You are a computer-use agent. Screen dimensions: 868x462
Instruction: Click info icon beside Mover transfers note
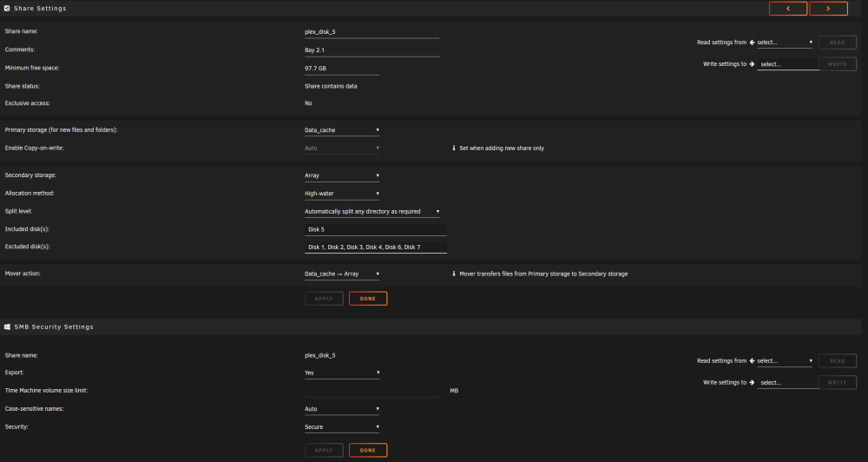click(x=454, y=274)
